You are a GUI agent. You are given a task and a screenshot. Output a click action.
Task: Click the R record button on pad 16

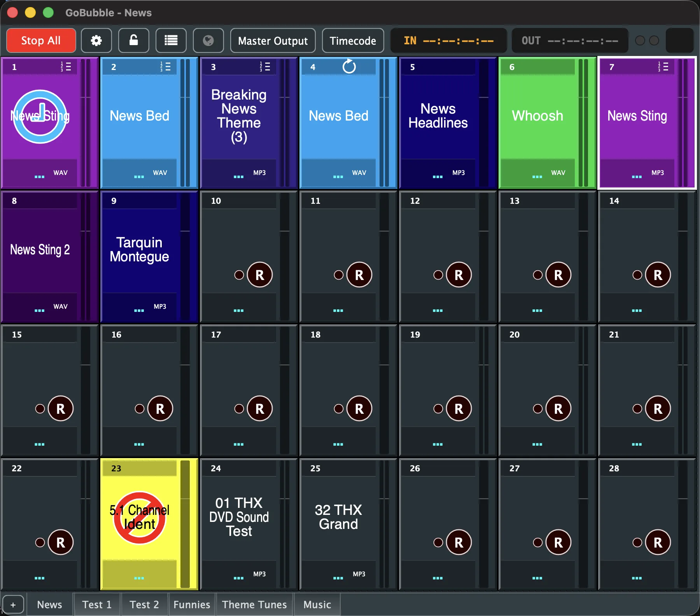tap(160, 408)
